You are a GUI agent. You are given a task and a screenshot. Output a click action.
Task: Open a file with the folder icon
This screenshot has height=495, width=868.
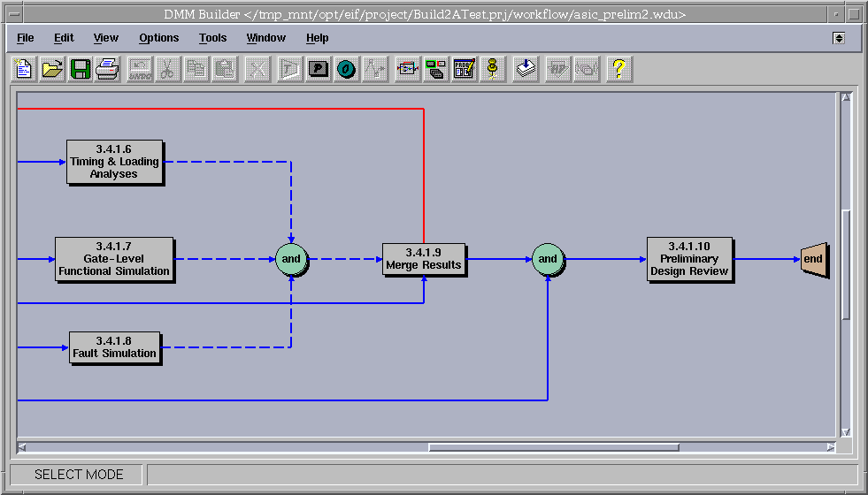pyautogui.click(x=52, y=68)
